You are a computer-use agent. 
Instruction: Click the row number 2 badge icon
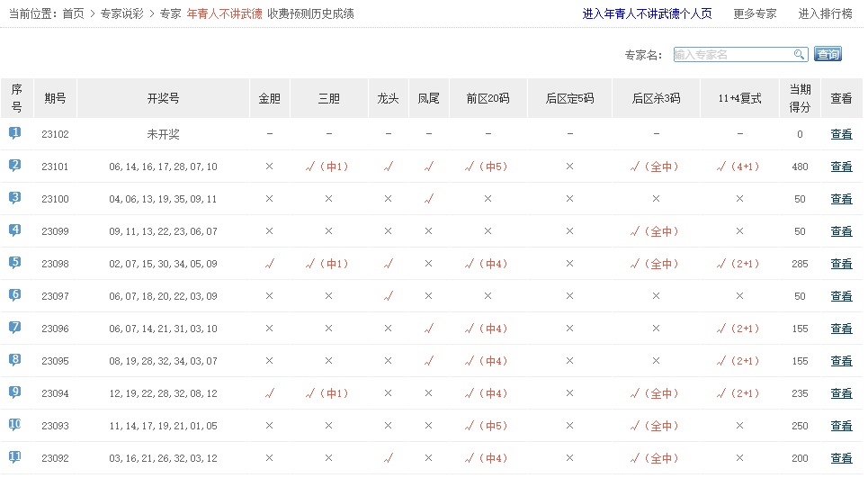[x=15, y=166]
